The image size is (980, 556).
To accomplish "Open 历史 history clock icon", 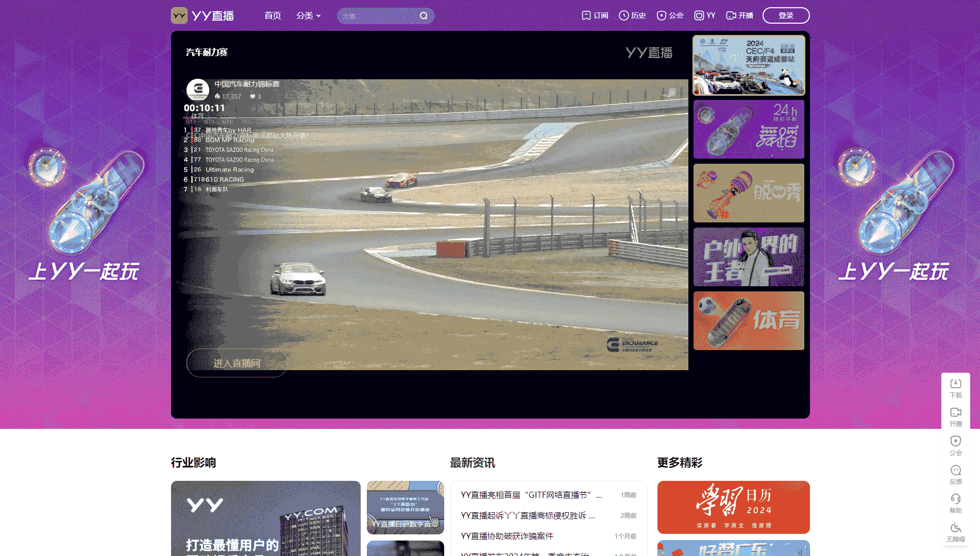I will click(x=623, y=15).
